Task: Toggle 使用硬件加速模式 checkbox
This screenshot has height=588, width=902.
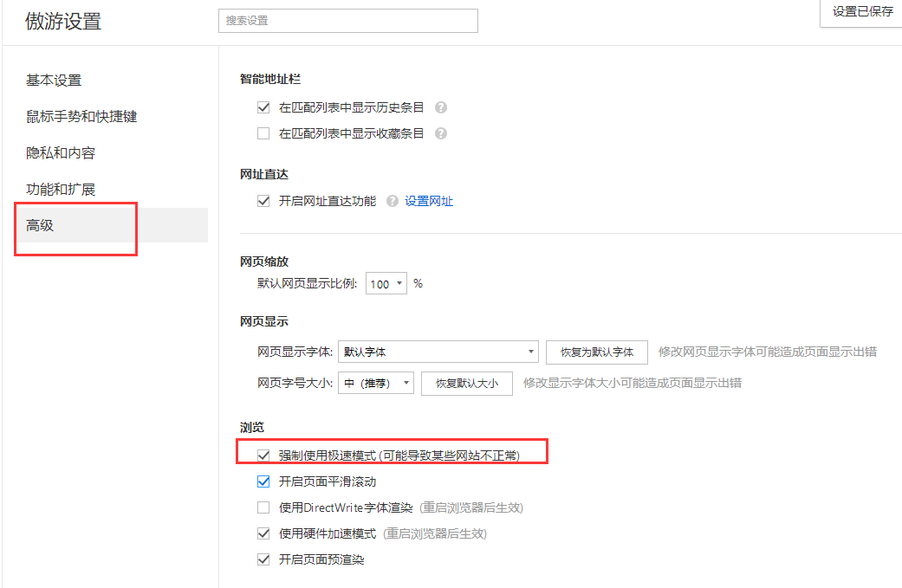Action: pyautogui.click(x=264, y=534)
